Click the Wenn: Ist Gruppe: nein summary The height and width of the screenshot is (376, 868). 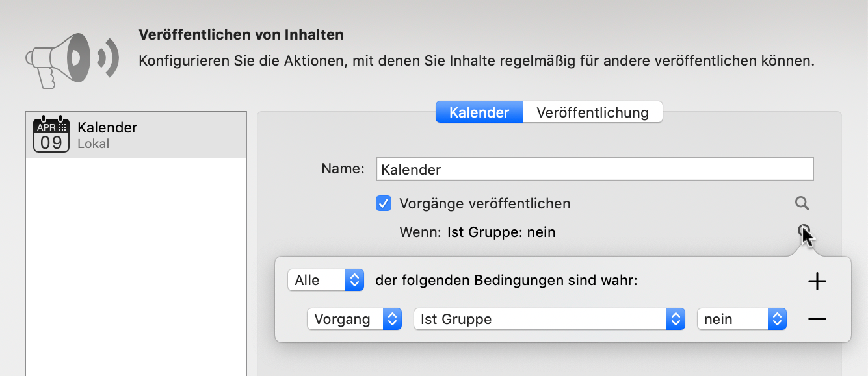(477, 232)
